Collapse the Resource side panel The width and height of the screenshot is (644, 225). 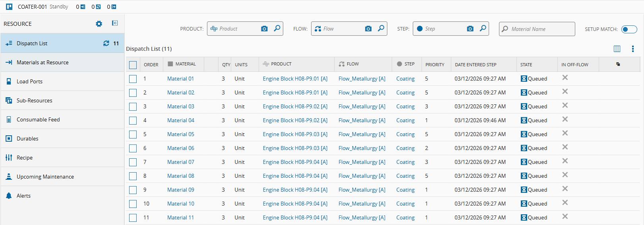(115, 23)
